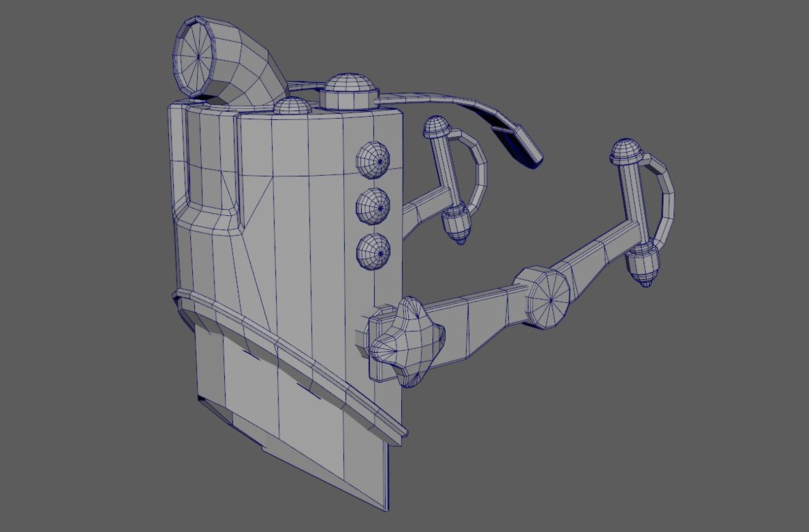Select the star-shaped knob at arm base

(x=408, y=341)
